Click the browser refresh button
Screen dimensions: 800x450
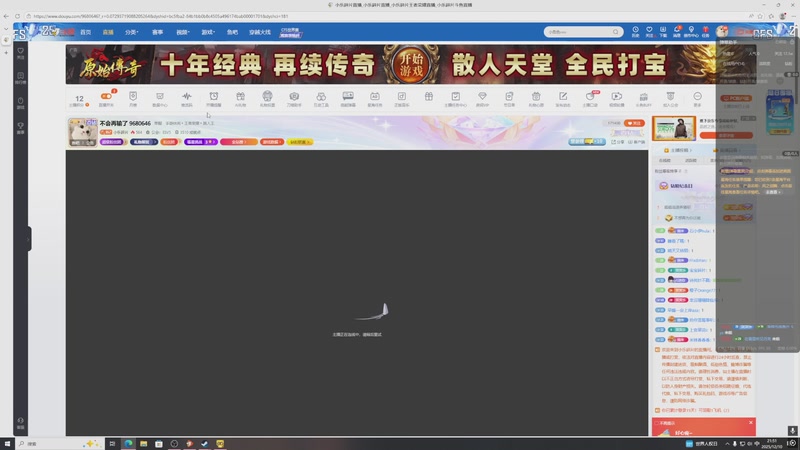click(17, 16)
